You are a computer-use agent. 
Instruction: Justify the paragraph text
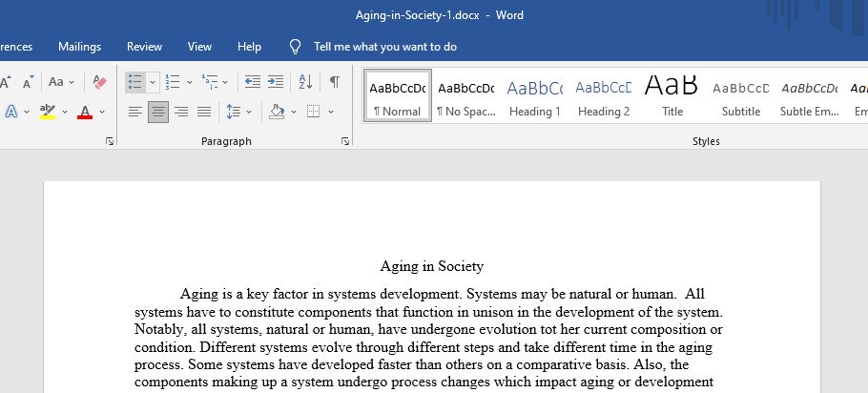point(204,112)
